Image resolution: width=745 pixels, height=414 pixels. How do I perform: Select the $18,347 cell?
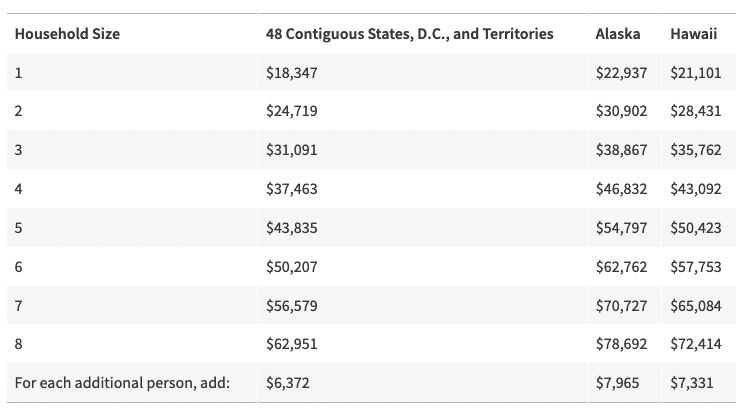pos(291,73)
